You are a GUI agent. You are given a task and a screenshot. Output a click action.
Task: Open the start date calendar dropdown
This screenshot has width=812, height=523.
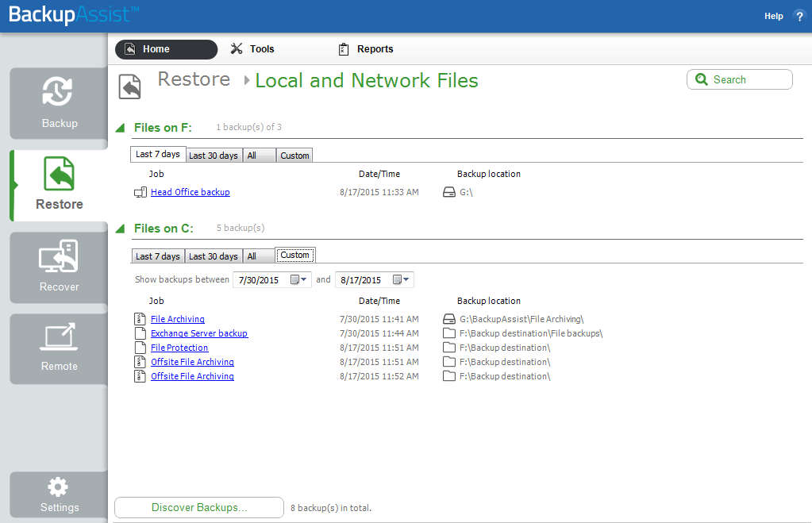pyautogui.click(x=298, y=279)
